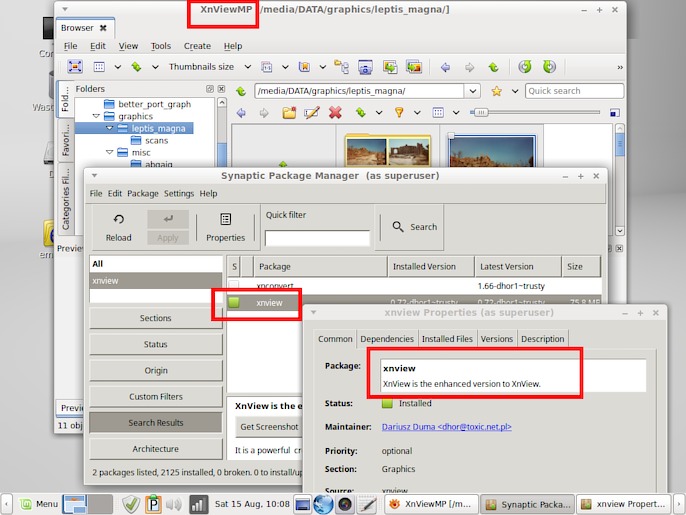Select the scans folder in the tree
Screen dimensions: 686x515
point(156,140)
